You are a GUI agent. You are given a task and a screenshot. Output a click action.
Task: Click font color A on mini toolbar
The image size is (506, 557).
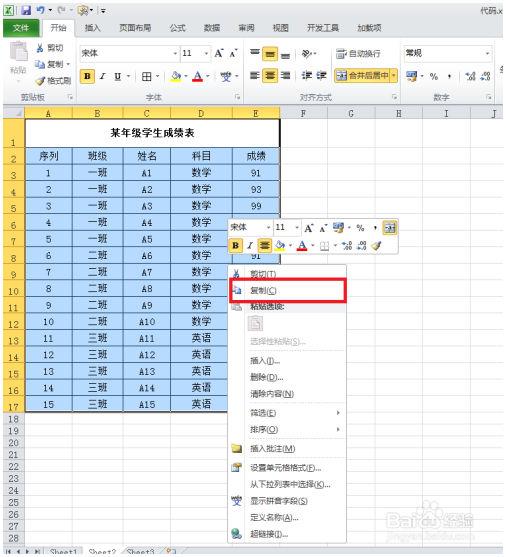pos(302,245)
